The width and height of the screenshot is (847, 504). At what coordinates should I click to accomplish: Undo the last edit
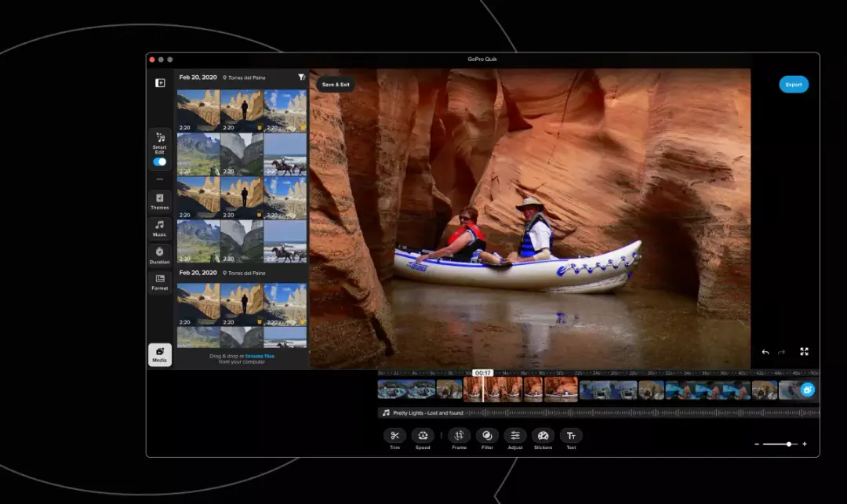pos(765,352)
